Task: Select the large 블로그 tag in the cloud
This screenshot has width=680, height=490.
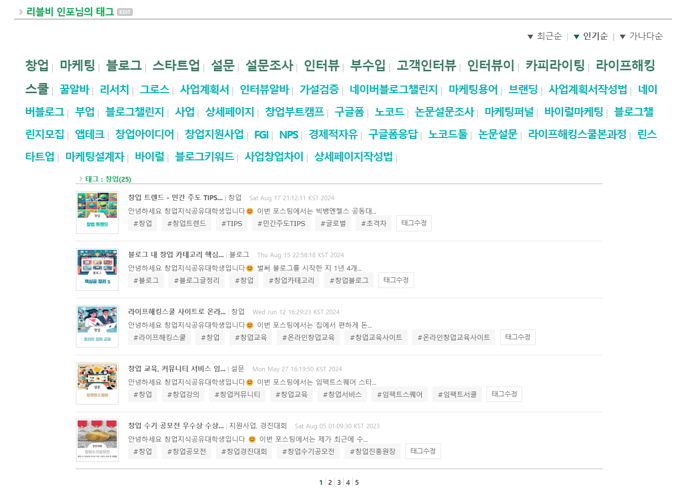Action: point(124,65)
